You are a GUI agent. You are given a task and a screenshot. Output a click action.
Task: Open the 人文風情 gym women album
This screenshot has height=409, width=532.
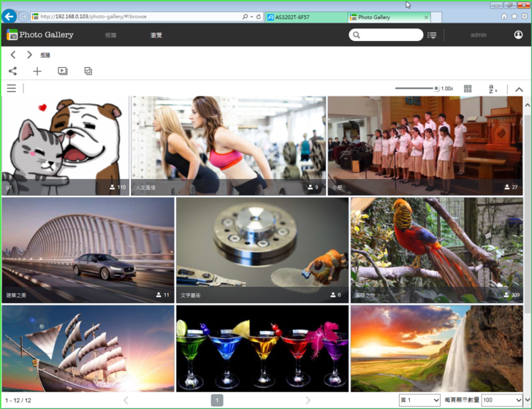click(x=229, y=145)
